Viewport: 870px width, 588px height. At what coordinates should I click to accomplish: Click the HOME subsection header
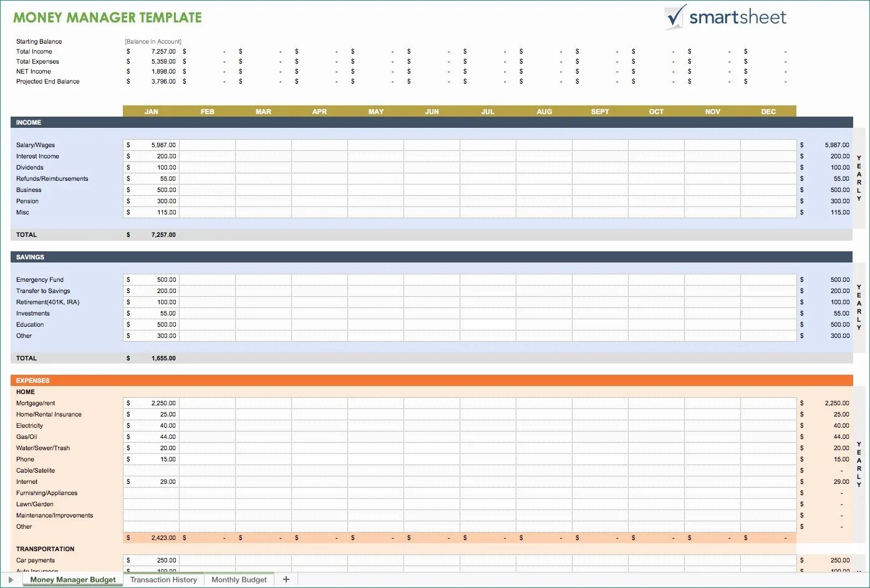click(26, 392)
